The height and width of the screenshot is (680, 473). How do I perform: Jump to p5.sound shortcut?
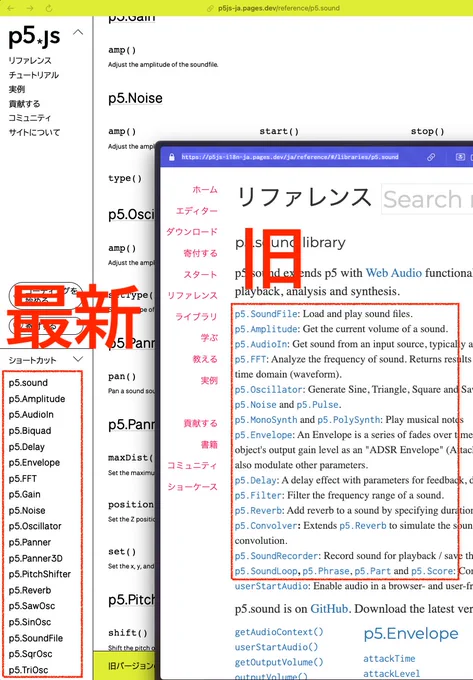28,382
